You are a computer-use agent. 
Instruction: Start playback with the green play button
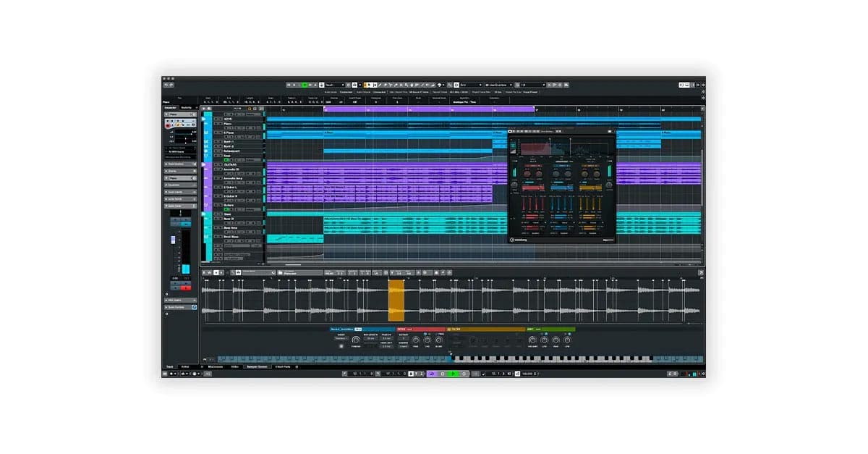(453, 374)
